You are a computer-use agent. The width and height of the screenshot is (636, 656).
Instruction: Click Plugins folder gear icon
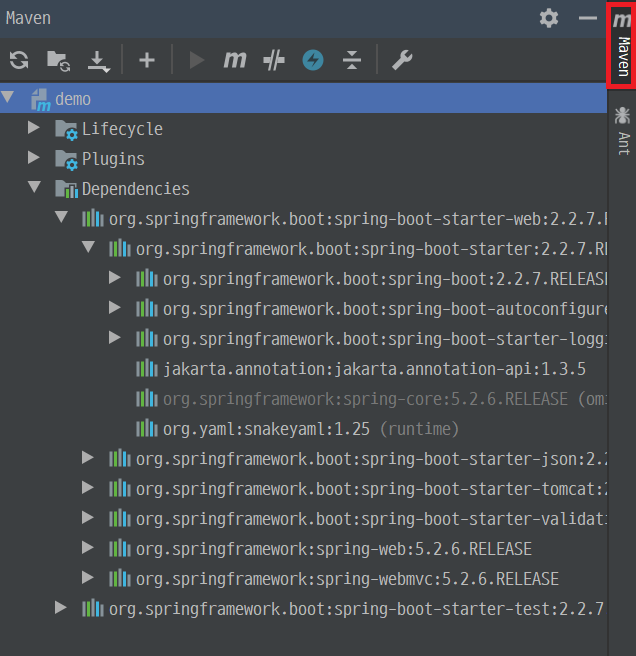pyautogui.click(x=66, y=159)
